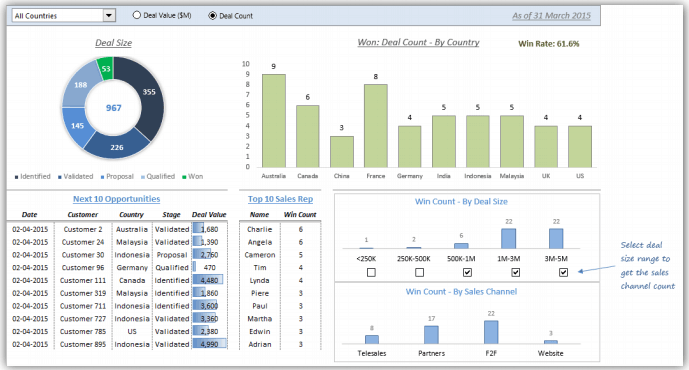Click the Deal Value column header

(x=209, y=215)
